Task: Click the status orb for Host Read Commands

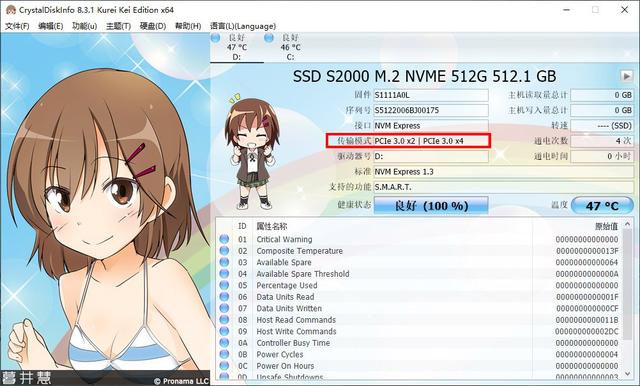Action: coord(224,319)
